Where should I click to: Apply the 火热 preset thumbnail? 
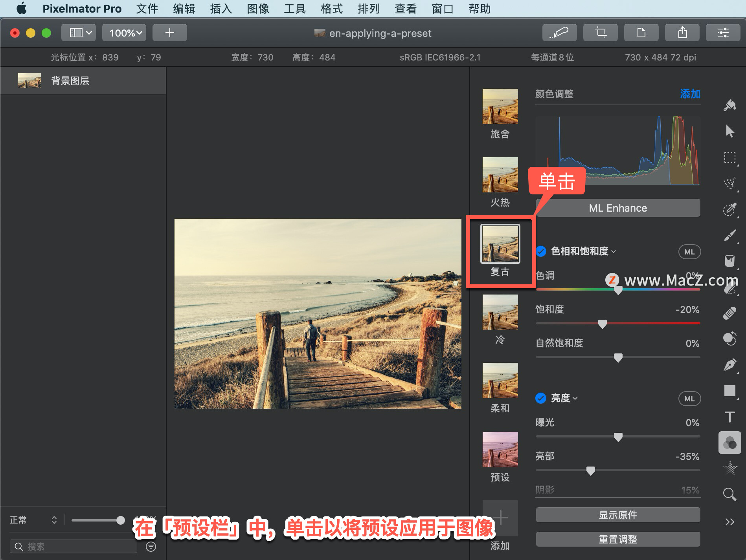(x=500, y=175)
